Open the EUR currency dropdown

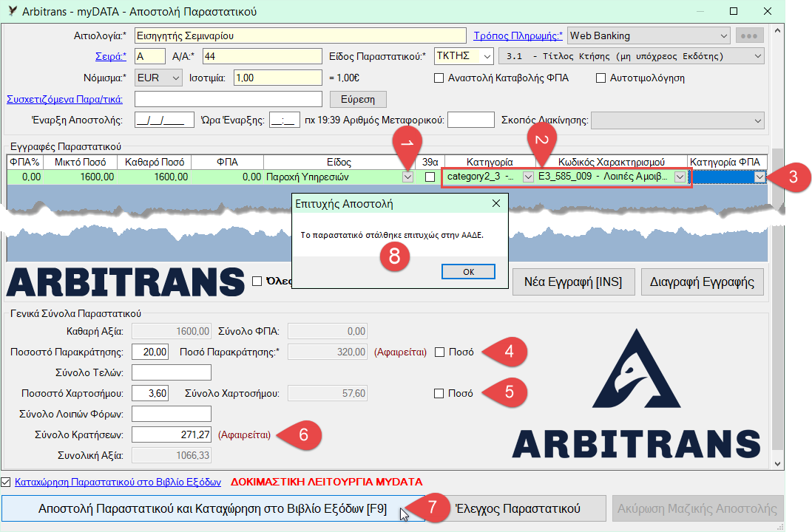click(176, 78)
